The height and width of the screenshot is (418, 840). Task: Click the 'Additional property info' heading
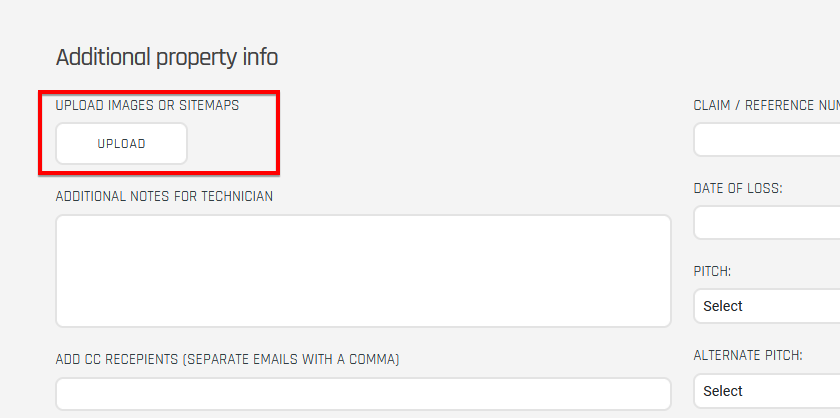pyautogui.click(x=167, y=57)
